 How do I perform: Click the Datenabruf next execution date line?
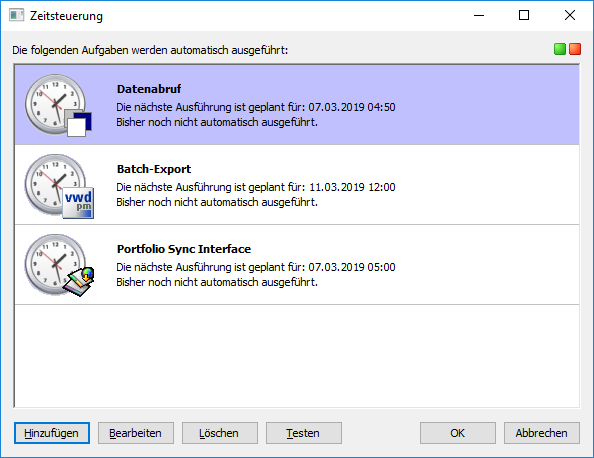click(256, 107)
